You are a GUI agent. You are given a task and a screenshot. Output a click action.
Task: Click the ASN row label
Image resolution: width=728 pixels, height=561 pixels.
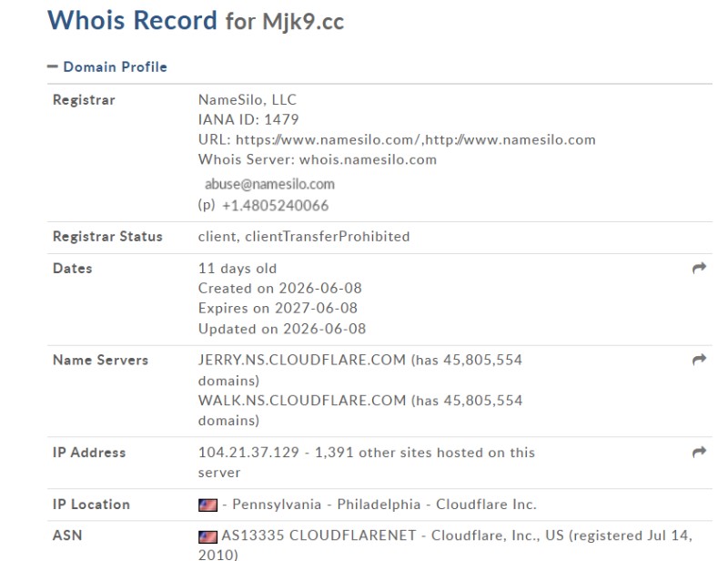point(67,535)
